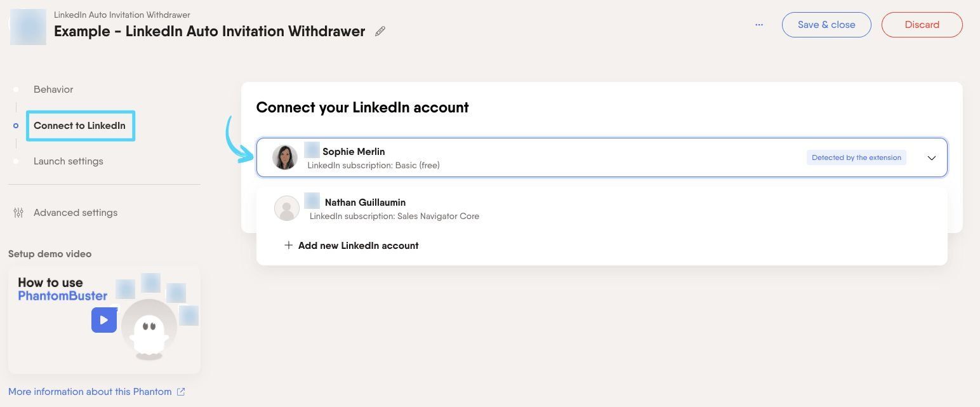980x407 pixels.
Task: Click the 'Setup demo video' label
Action: coord(50,254)
